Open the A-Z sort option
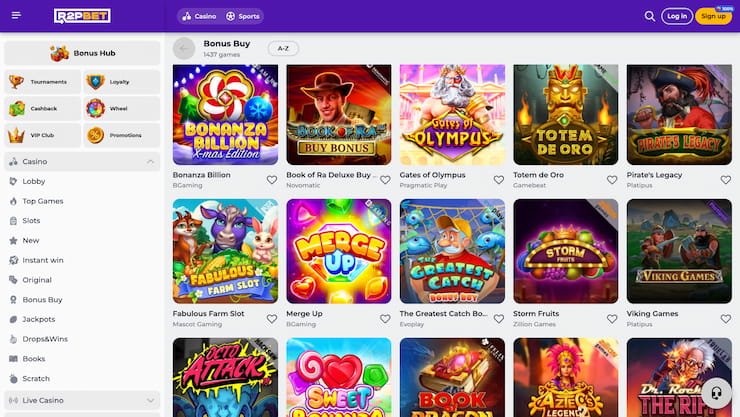740x417 pixels. click(x=283, y=49)
